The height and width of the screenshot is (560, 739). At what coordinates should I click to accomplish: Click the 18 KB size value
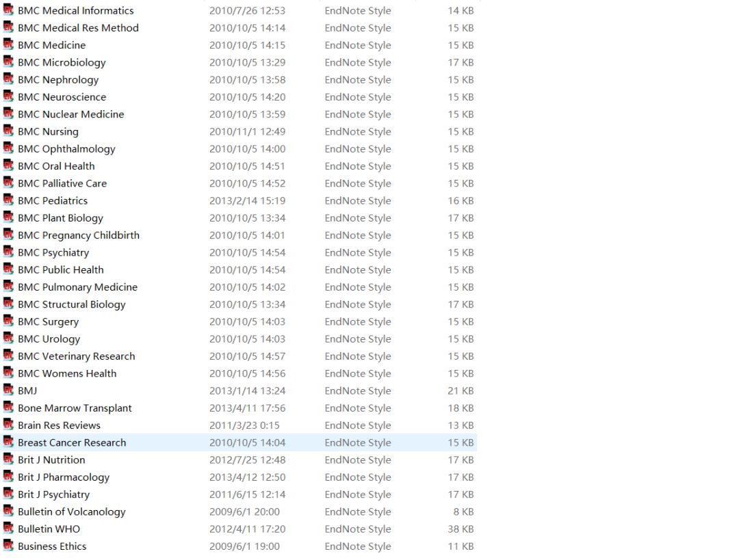click(x=461, y=408)
